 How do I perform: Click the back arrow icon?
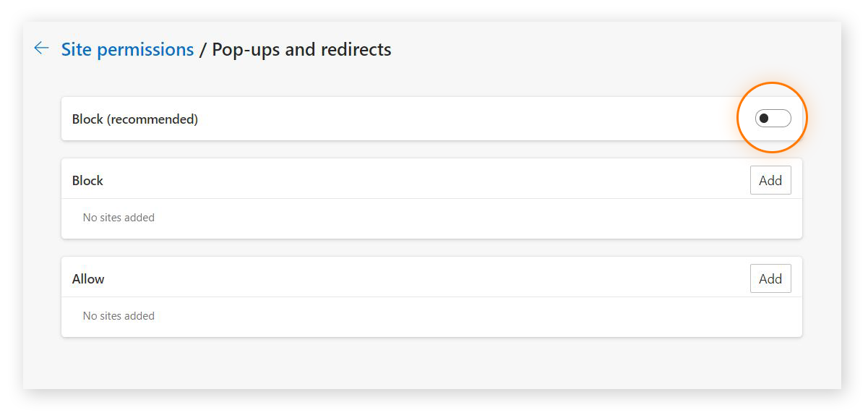coord(41,48)
